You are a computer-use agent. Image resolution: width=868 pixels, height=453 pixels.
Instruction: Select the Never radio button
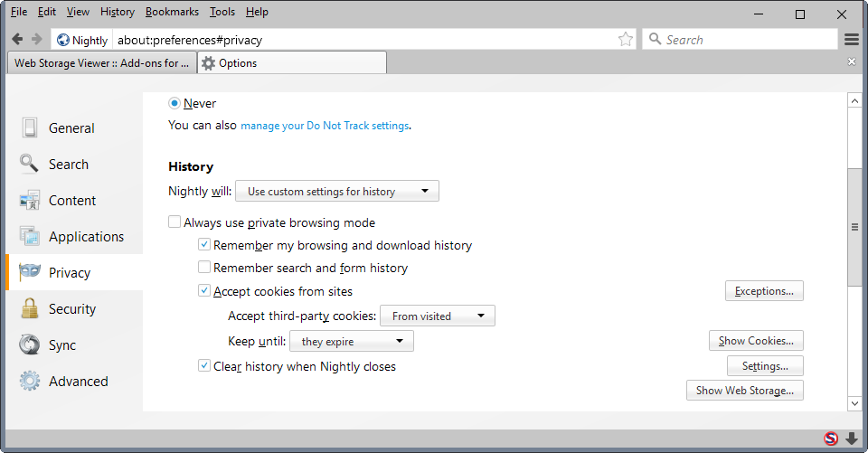coord(175,103)
